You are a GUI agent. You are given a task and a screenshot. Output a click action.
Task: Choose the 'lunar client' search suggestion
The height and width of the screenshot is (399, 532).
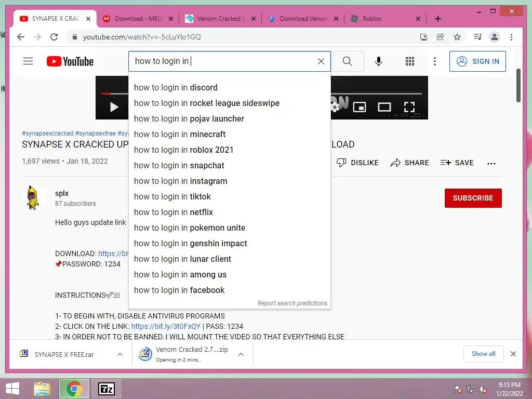tap(229, 259)
